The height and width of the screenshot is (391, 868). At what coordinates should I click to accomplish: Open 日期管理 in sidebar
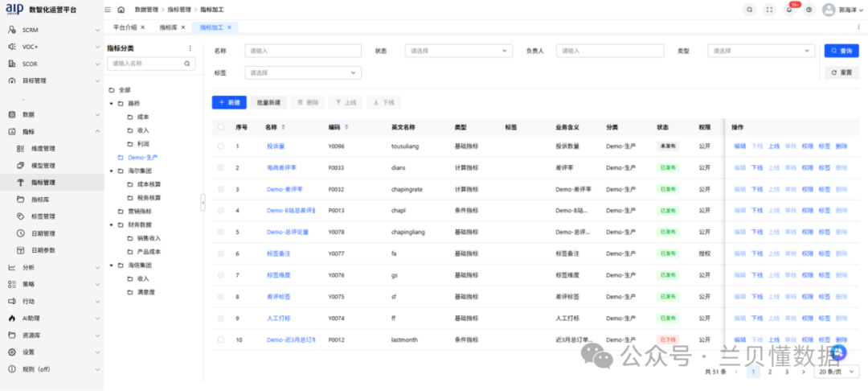[43, 233]
